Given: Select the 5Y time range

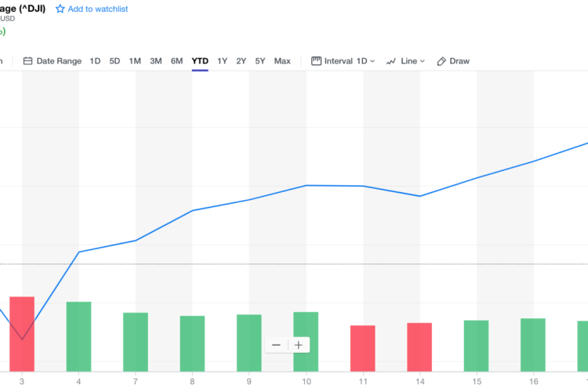Looking at the screenshot, I should click(x=260, y=61).
